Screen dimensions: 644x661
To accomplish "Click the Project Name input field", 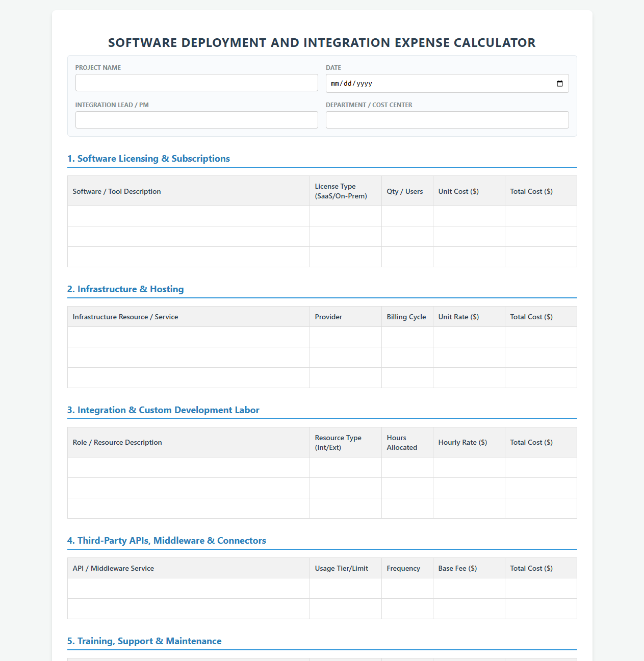I will pyautogui.click(x=197, y=83).
